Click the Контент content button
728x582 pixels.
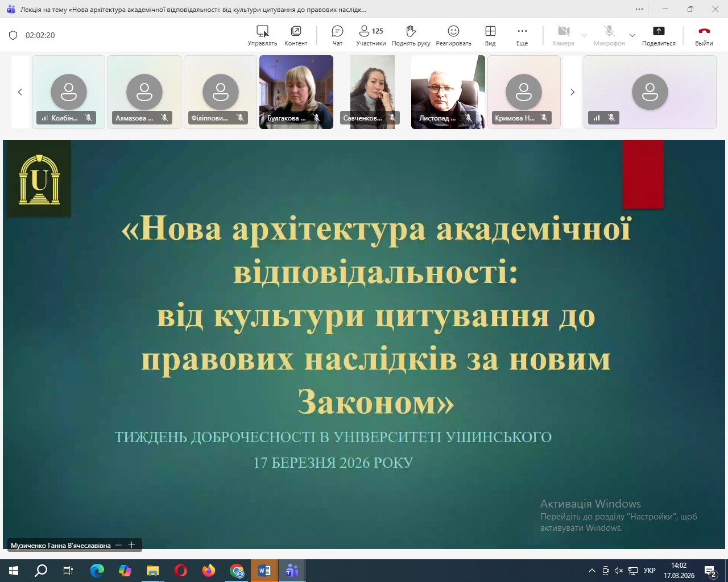click(x=296, y=35)
